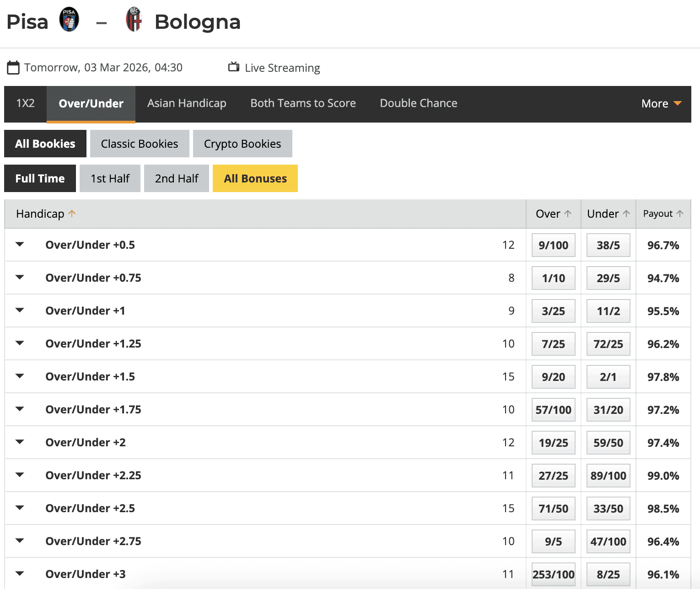Click the 9/100 Over odds for +0.5
Image resolution: width=700 pixels, height=589 pixels.
tap(553, 245)
